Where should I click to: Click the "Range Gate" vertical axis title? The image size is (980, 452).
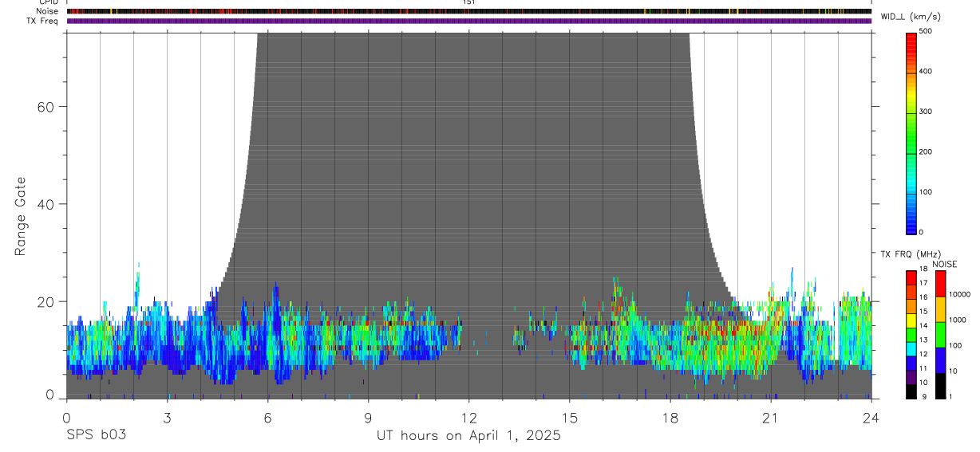click(x=20, y=214)
